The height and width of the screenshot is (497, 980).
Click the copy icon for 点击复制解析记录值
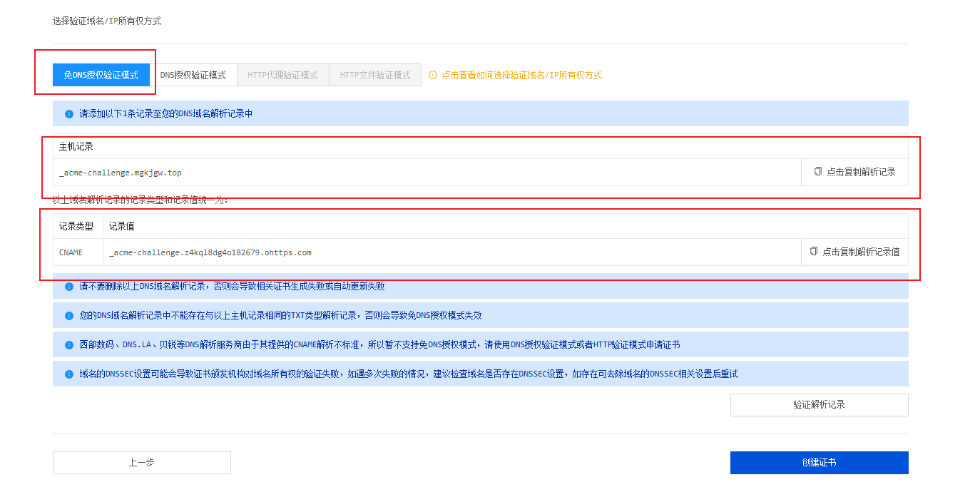tap(814, 252)
